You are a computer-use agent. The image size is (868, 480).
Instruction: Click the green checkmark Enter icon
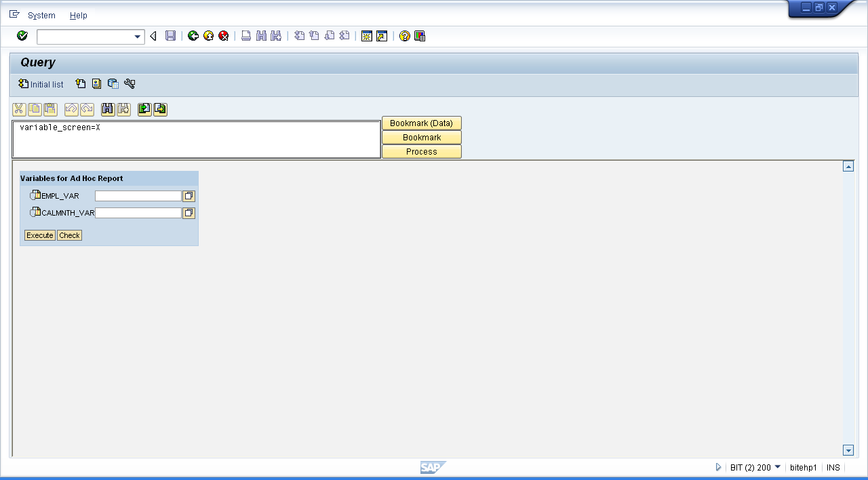coord(22,36)
